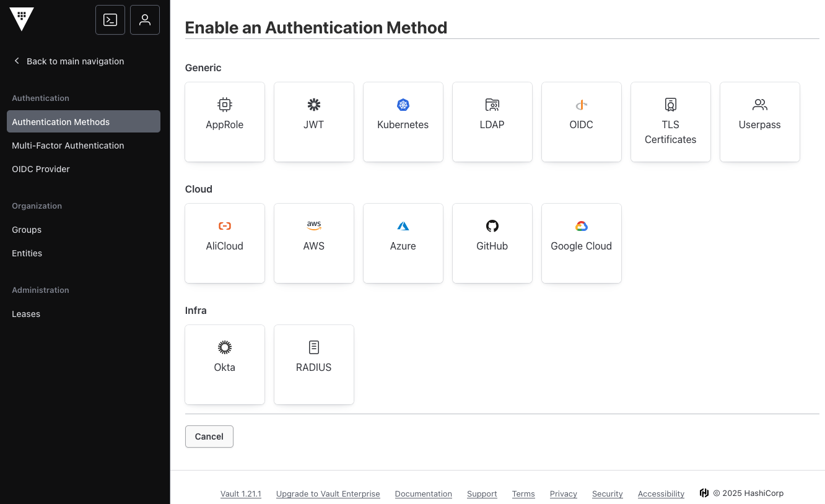The width and height of the screenshot is (825, 504).
Task: Pick the OIDC auth method
Action: pos(582,122)
